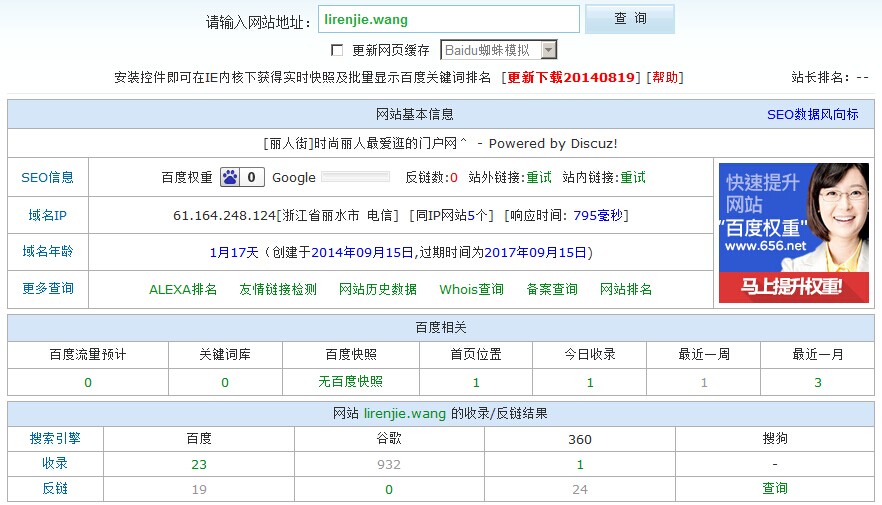Click the 搜索引擎 row label
Screen dimensions: 882x505
[x=55, y=438]
